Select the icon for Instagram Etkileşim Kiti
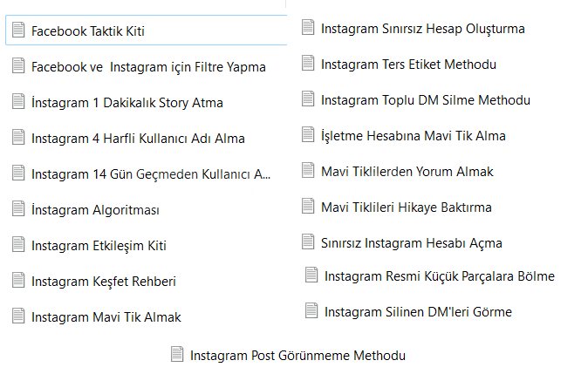588x374 pixels. click(x=18, y=245)
